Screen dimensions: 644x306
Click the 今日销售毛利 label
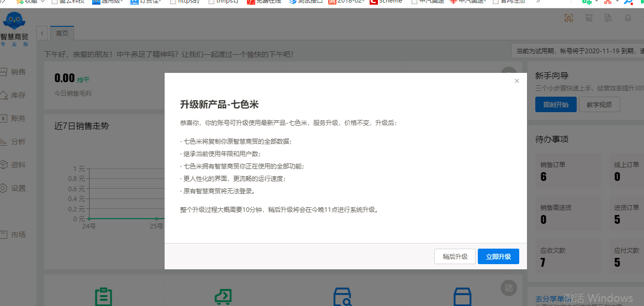[x=73, y=94]
